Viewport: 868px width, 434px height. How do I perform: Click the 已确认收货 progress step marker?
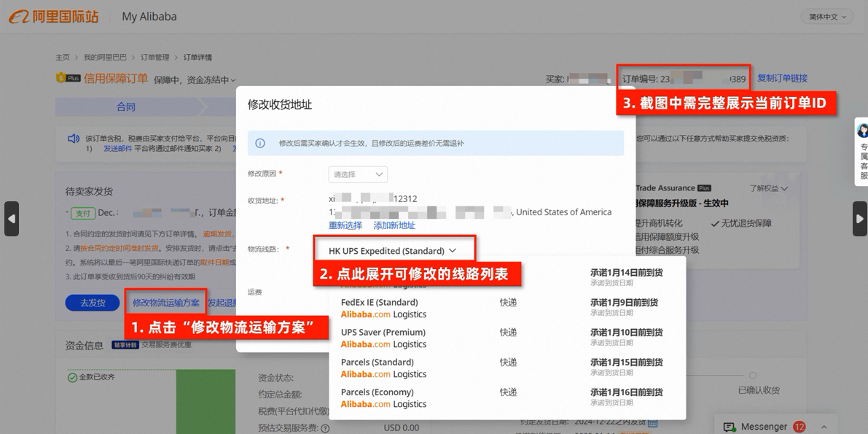pos(752,376)
